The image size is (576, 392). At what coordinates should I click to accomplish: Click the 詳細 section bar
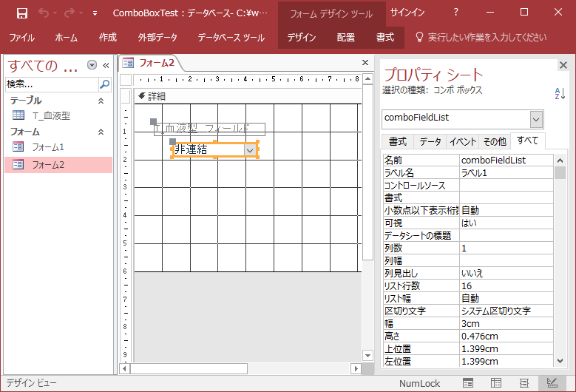coord(248,97)
